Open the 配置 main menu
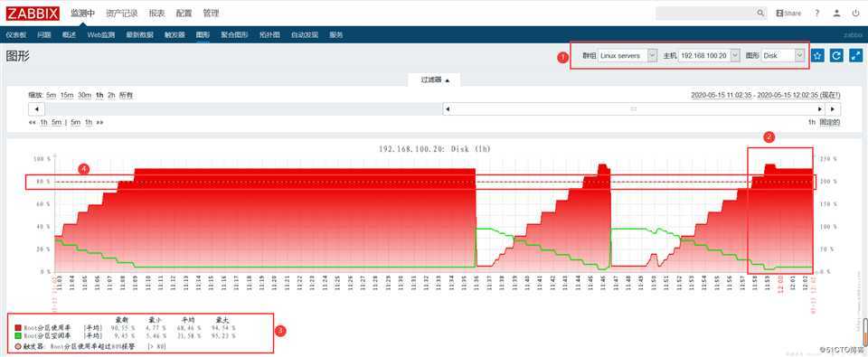The image size is (868, 357). 184,14
